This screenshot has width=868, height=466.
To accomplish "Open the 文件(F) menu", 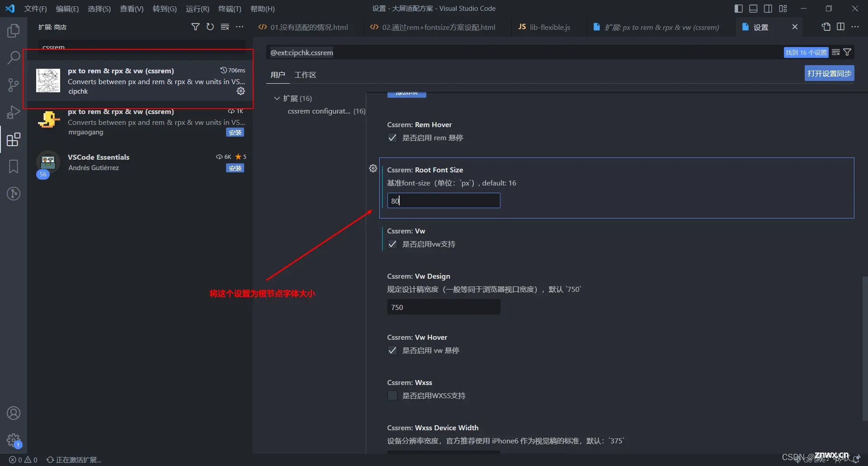I will 35,9.
